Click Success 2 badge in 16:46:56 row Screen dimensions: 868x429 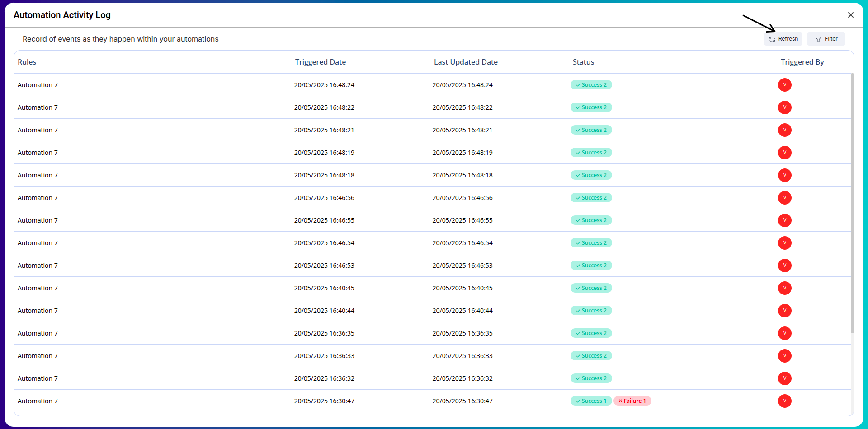(x=591, y=198)
